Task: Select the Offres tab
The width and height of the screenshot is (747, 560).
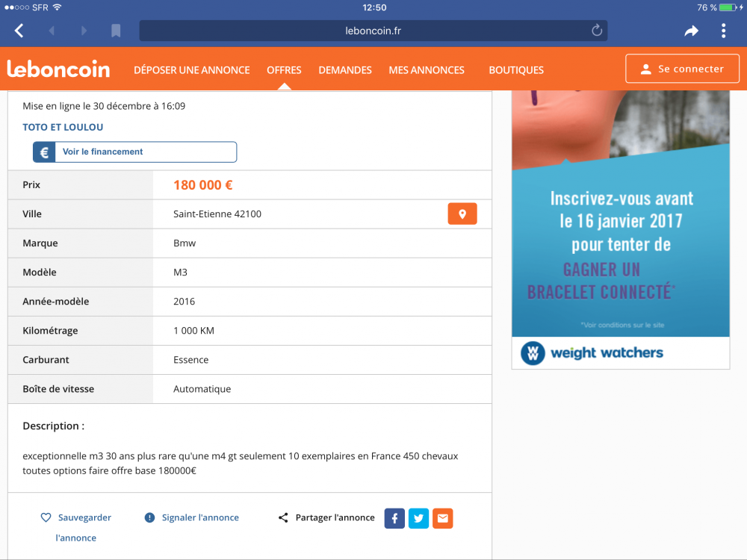Action: tap(284, 70)
